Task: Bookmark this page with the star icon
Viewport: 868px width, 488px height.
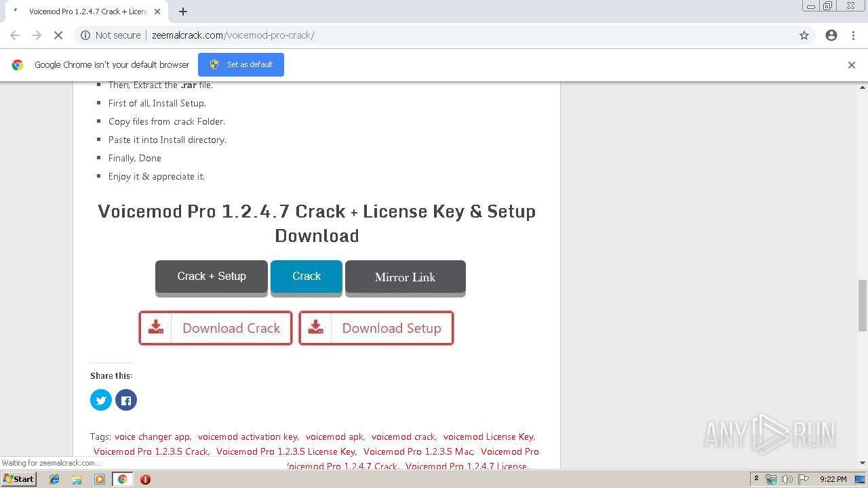Action: (x=804, y=35)
